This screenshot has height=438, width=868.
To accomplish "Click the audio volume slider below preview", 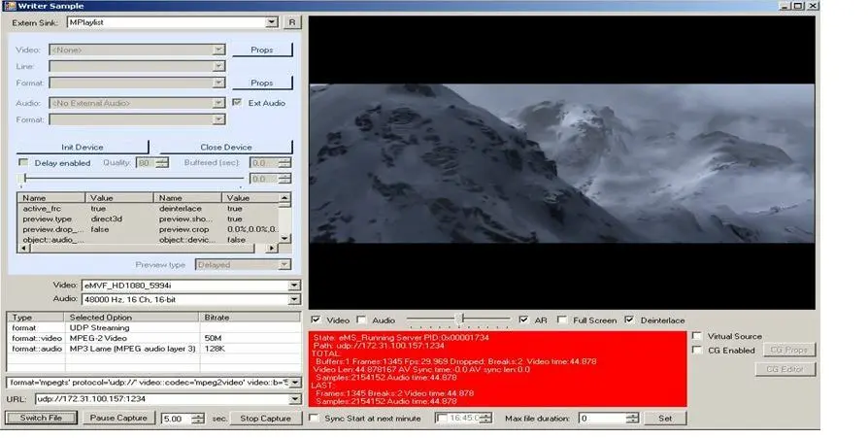I will tap(458, 319).
